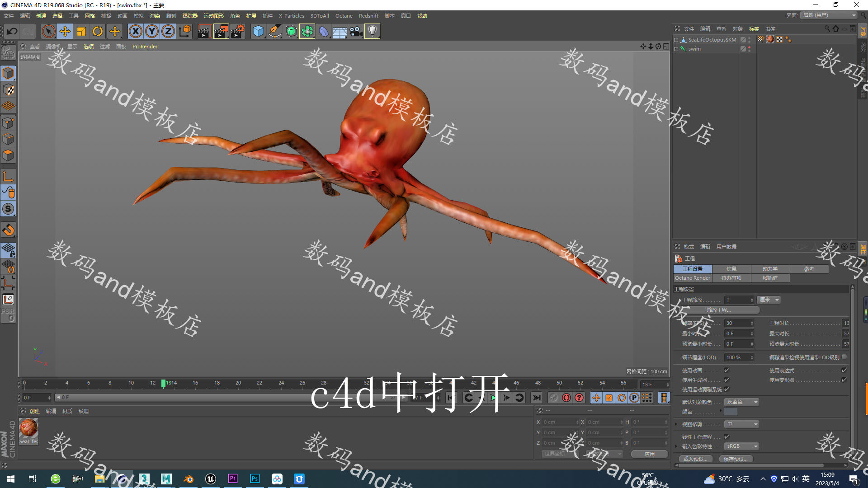868x488 pixels.
Task: Open the 参考 tab in attributes
Action: (x=809, y=269)
